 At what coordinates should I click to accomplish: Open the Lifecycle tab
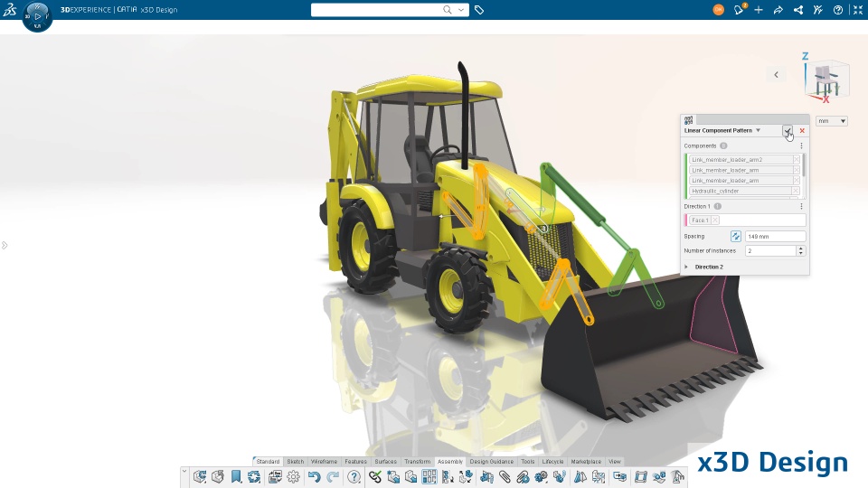(552, 462)
